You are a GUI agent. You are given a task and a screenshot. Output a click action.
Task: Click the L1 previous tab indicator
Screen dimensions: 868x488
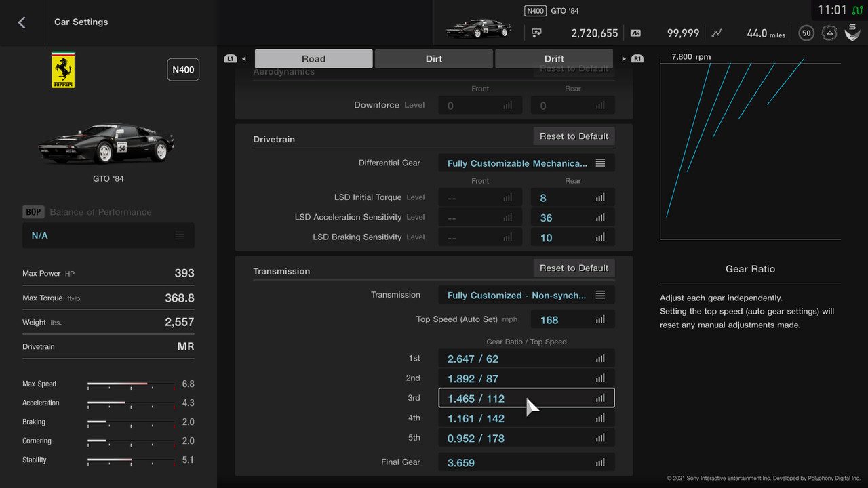[x=231, y=59]
